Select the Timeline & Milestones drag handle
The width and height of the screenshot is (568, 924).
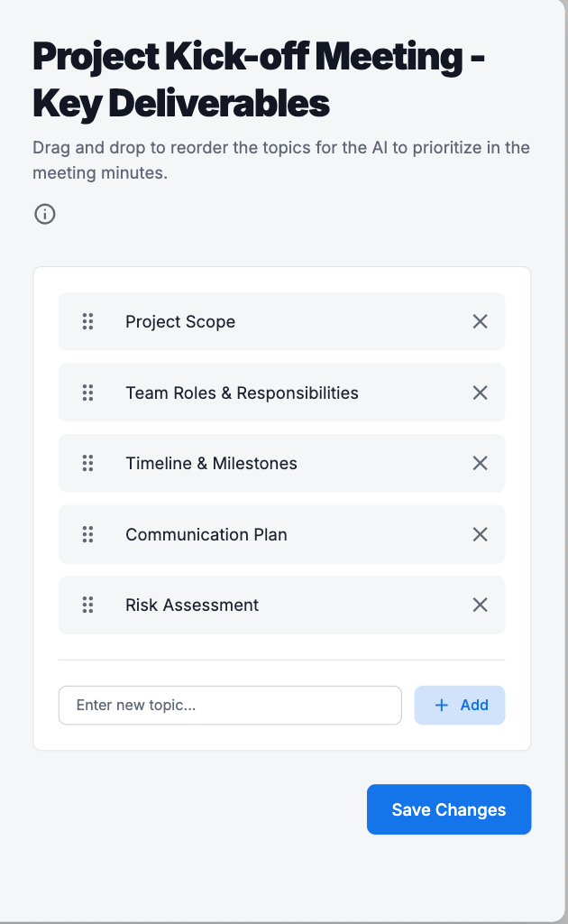(87, 463)
